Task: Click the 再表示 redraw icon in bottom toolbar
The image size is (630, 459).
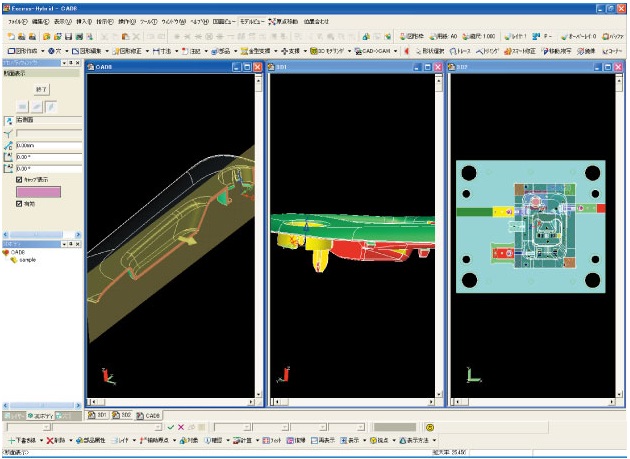Action: [322, 440]
